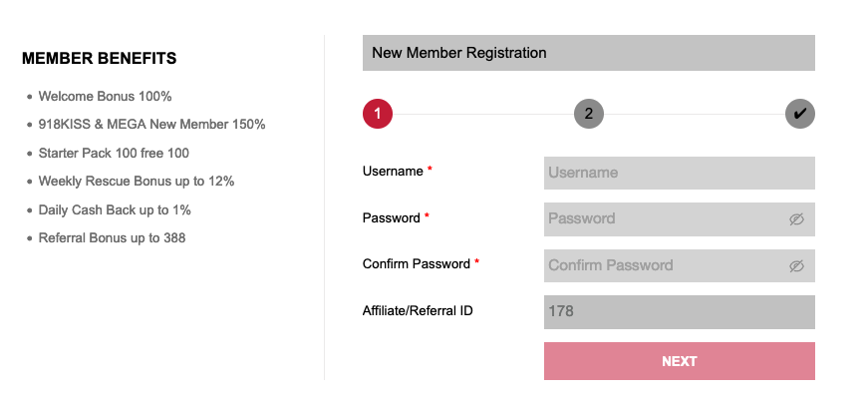Click Starter Pack 100 free 100 item
The width and height of the screenshot is (868, 406).
click(x=114, y=153)
